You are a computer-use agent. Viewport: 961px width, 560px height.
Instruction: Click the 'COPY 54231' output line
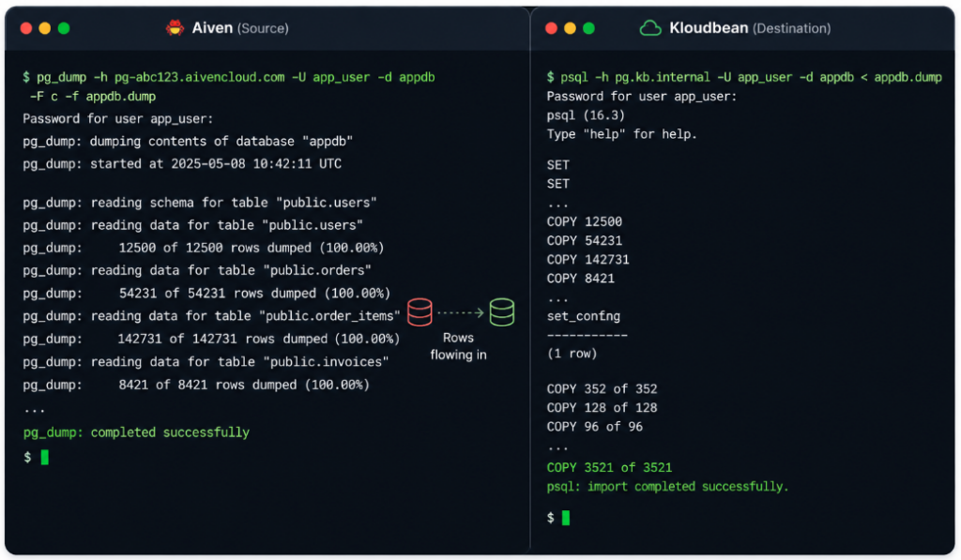(x=584, y=241)
